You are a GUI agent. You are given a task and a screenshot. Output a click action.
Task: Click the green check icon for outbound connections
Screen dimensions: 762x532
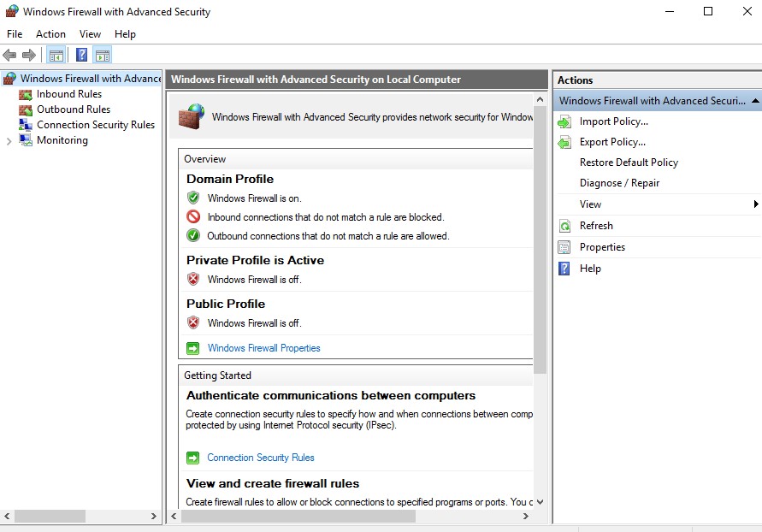[193, 235]
